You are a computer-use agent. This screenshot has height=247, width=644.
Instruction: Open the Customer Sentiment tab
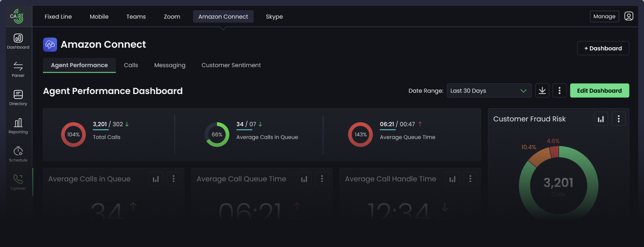pos(231,65)
